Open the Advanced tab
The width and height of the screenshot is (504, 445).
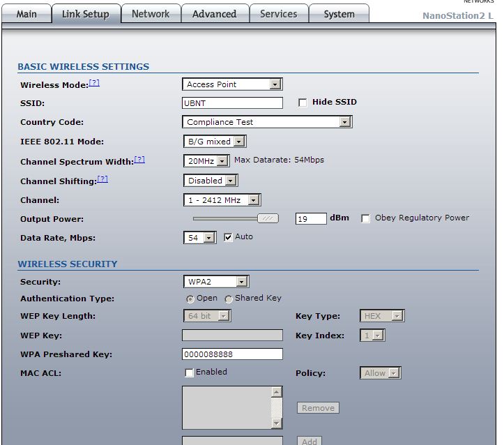215,14
